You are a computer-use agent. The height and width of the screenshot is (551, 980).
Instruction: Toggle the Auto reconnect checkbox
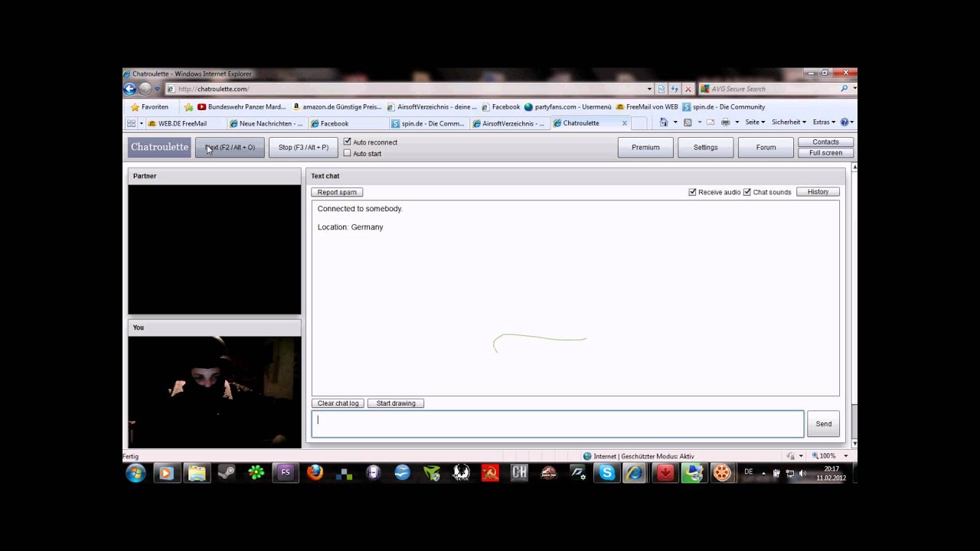[x=348, y=142]
